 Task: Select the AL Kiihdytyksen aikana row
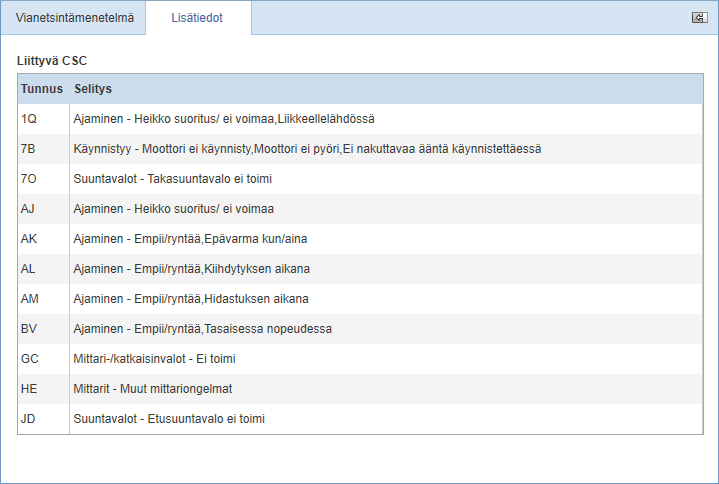pyautogui.click(x=360, y=269)
